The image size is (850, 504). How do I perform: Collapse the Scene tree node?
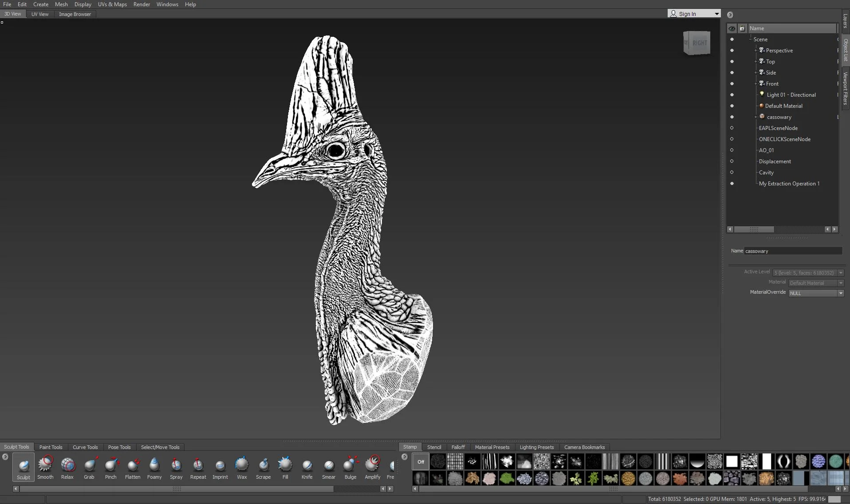pos(751,39)
